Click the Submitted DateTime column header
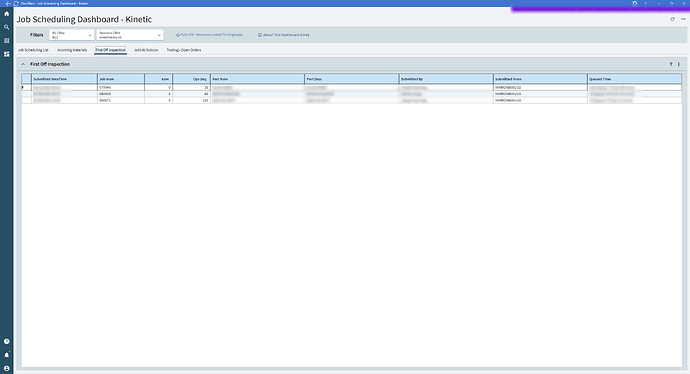Screen dimensions: 690x374 (x=64, y=79)
